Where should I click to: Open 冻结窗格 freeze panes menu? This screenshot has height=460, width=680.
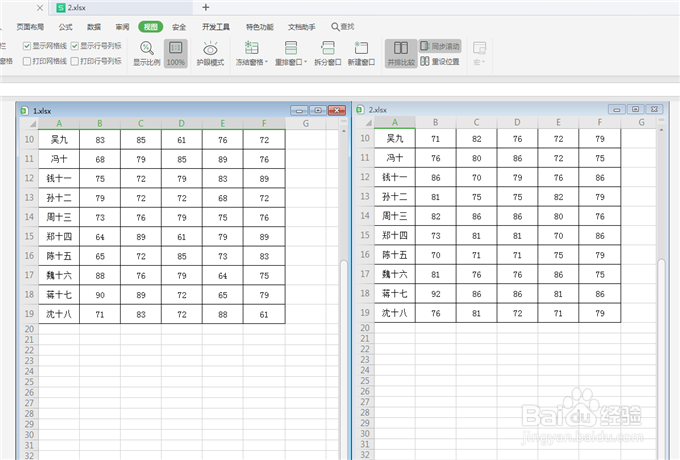[x=252, y=53]
